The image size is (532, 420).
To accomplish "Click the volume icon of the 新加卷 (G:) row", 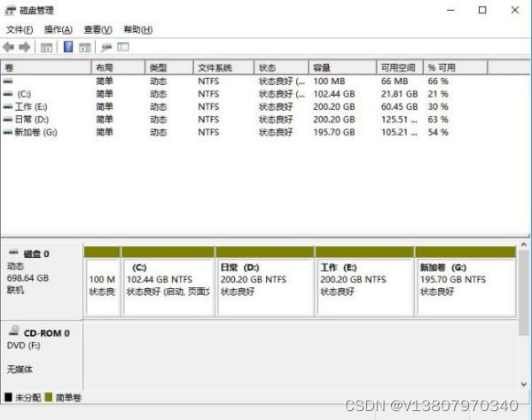I will (x=8, y=132).
